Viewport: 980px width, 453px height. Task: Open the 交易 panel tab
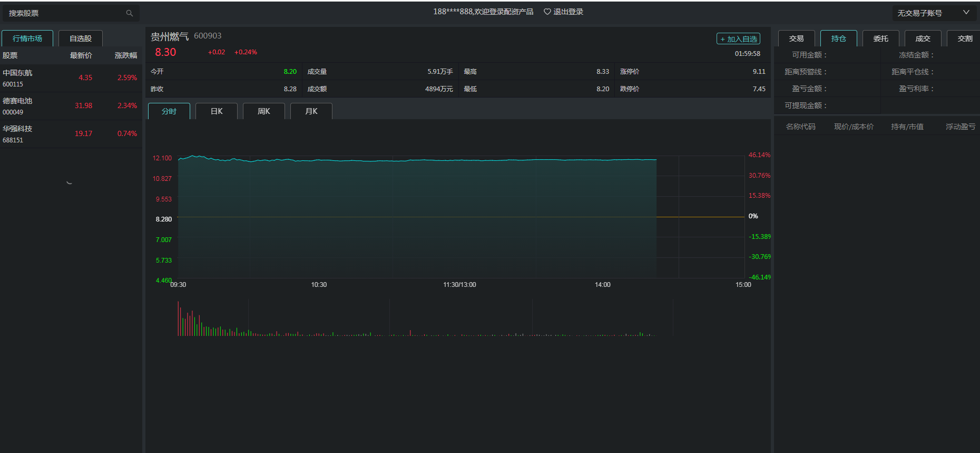[x=796, y=38]
